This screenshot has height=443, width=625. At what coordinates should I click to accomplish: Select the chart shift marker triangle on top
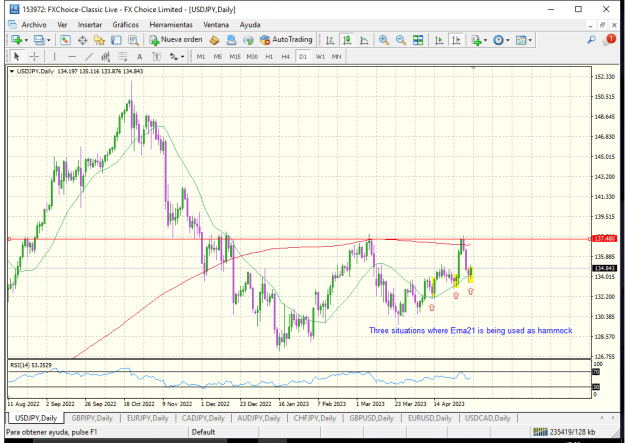(473, 69)
